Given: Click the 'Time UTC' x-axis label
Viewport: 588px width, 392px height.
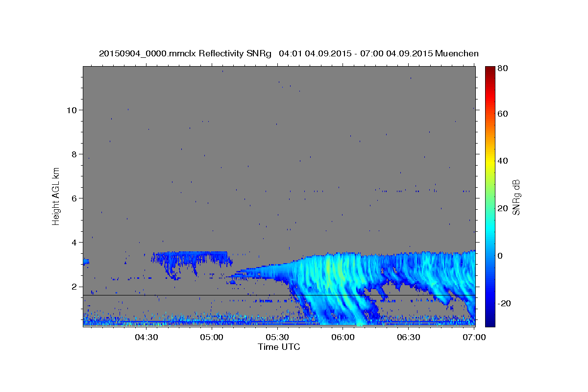Looking at the screenshot, I should tap(279, 347).
